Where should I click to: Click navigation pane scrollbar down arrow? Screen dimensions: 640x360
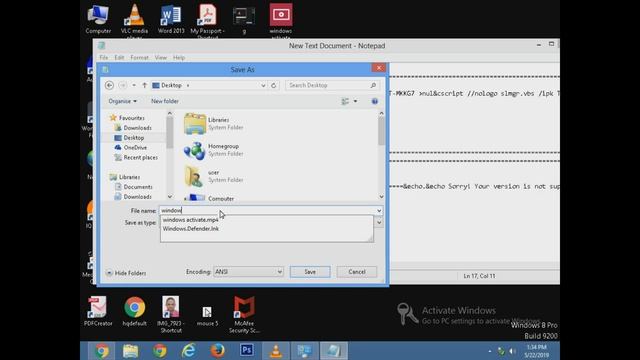[170, 197]
